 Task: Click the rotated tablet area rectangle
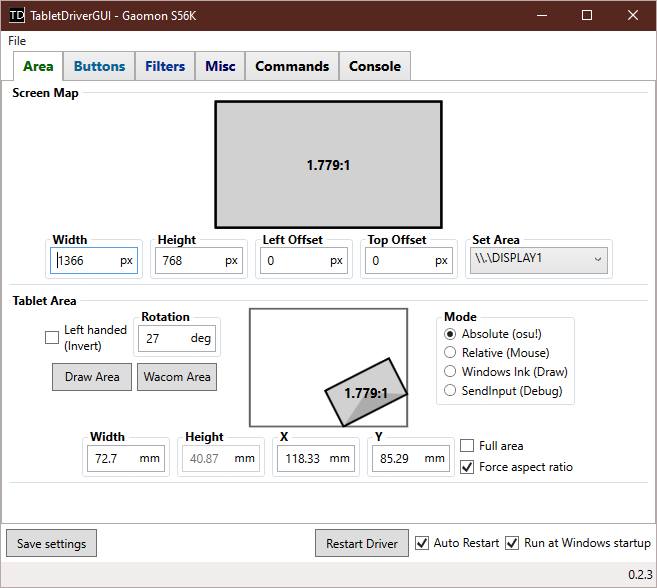pos(366,393)
